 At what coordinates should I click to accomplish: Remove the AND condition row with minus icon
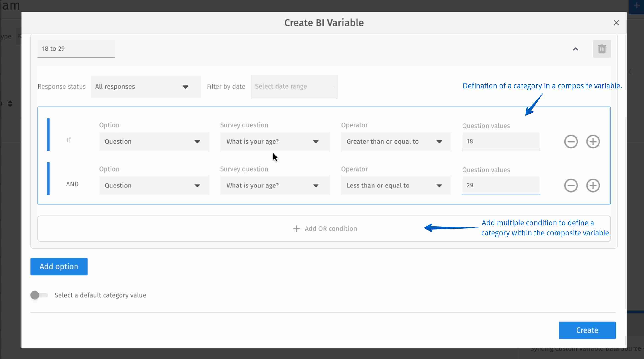(x=571, y=186)
